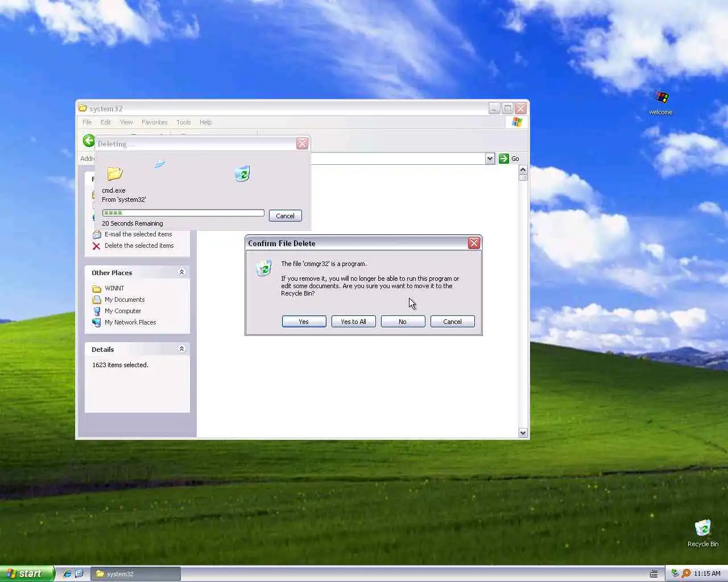Click the keyboard icon in taskbar
The height and width of the screenshot is (582, 728).
654,574
